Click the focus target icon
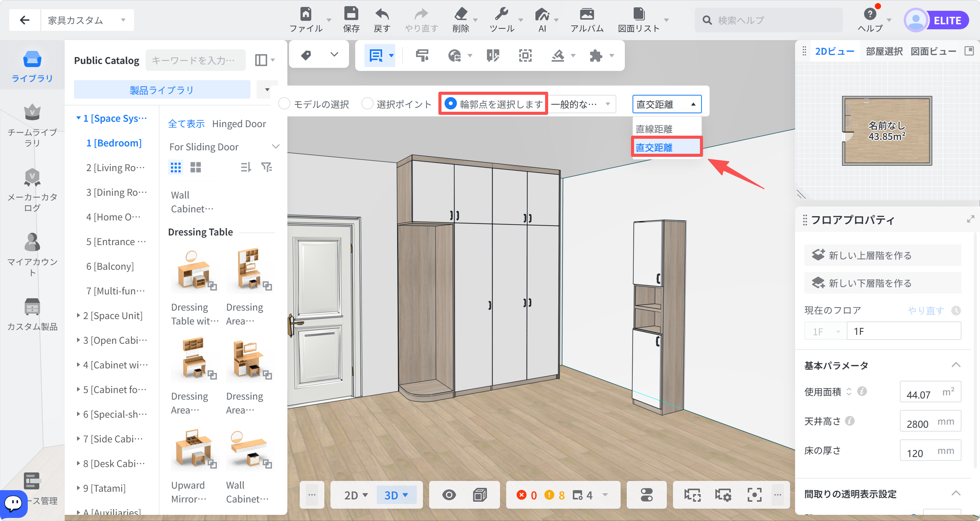 point(754,495)
